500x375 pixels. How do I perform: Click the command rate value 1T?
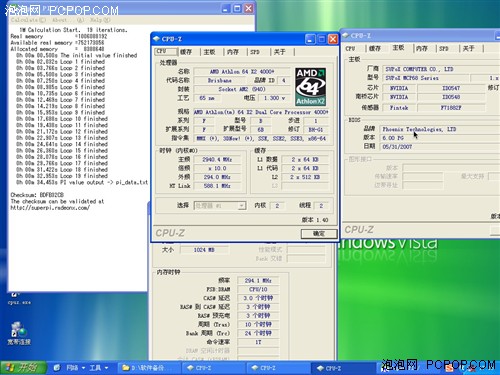(x=258, y=342)
